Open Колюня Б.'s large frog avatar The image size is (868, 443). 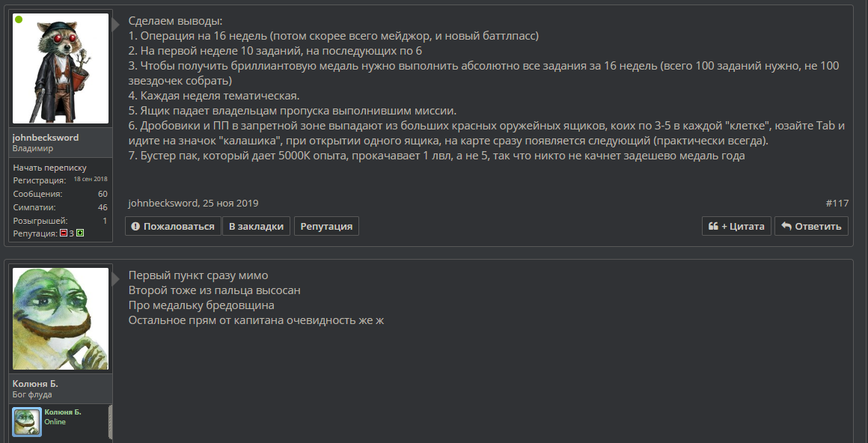pyautogui.click(x=61, y=319)
